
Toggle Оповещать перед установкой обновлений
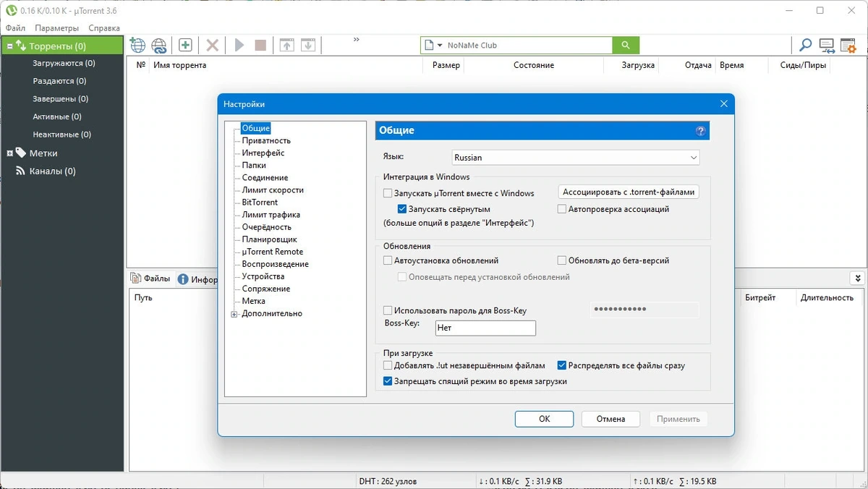pyautogui.click(x=402, y=277)
